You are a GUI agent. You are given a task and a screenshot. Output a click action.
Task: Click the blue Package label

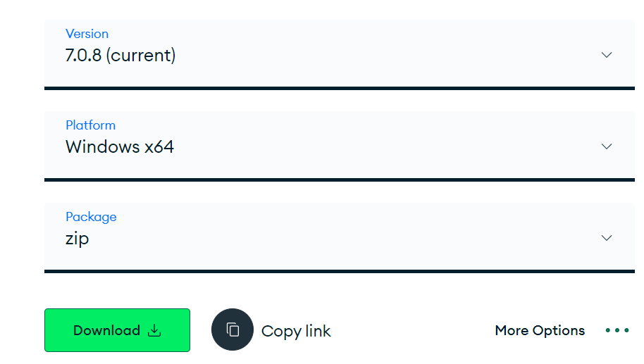click(91, 217)
